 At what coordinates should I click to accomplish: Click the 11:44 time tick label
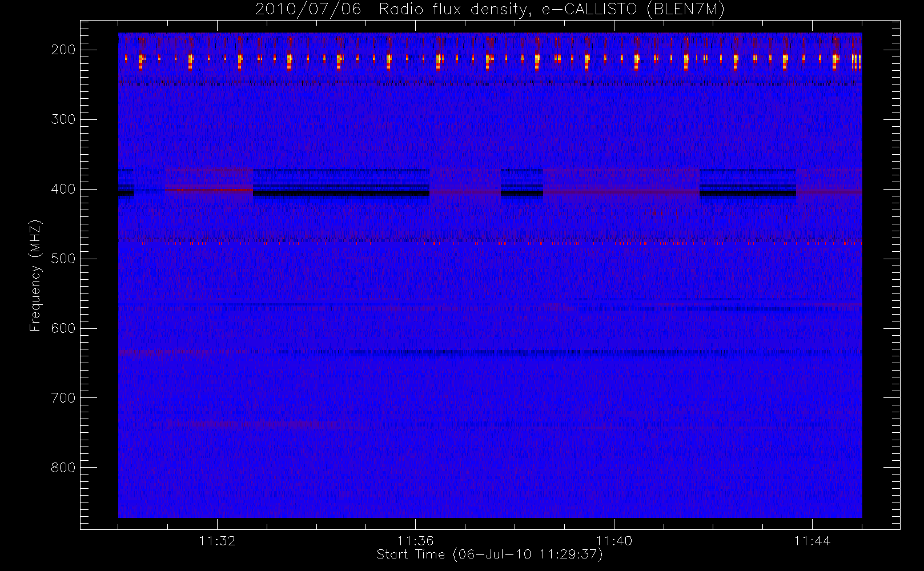(x=812, y=541)
